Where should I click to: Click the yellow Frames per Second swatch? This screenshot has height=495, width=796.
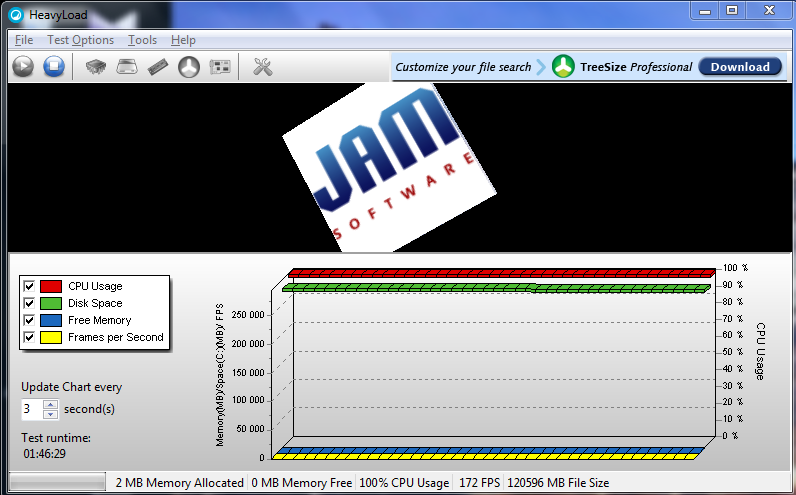pyautogui.click(x=51, y=337)
